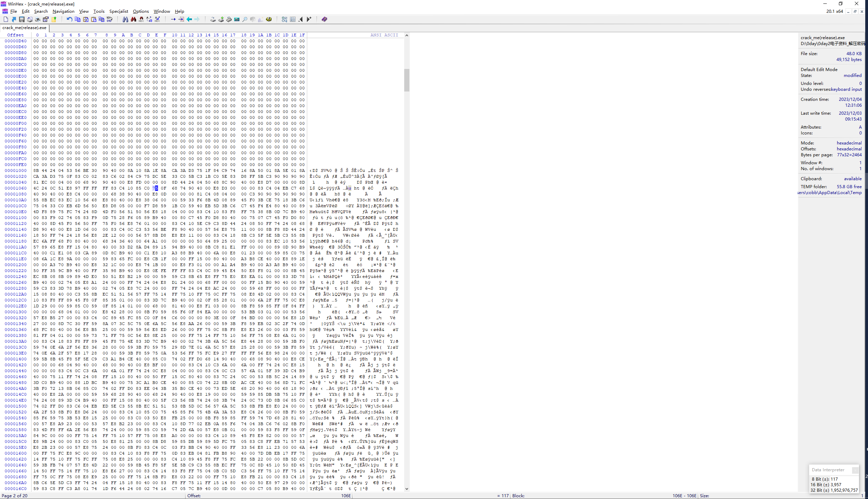868x499 pixels.
Task: Navigate back with the left arrow
Action: tap(189, 19)
